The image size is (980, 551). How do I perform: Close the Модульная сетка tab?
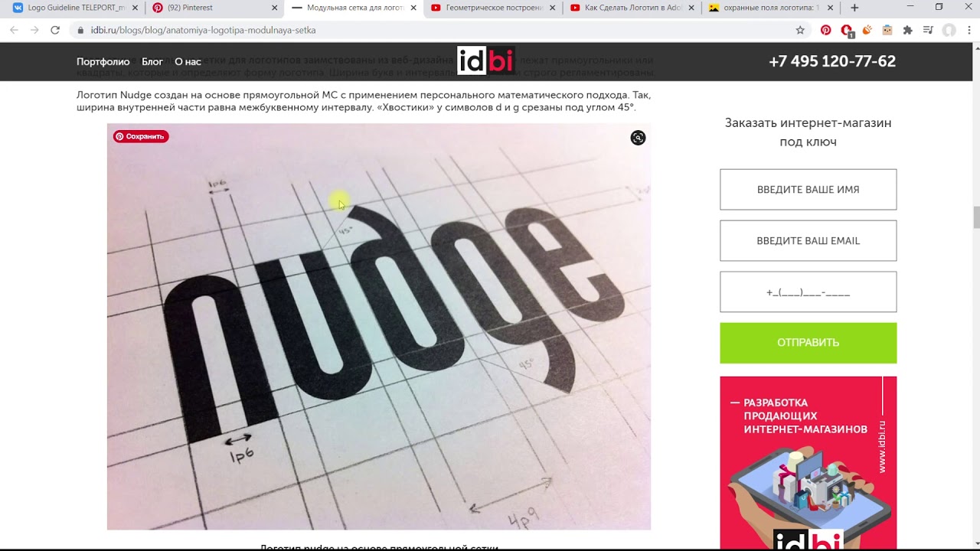point(413,8)
